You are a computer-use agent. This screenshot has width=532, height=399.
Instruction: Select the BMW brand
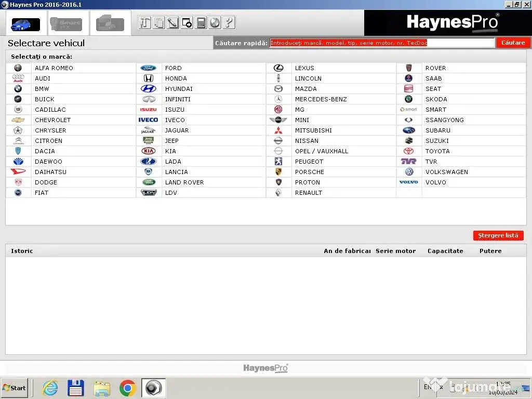pos(42,89)
